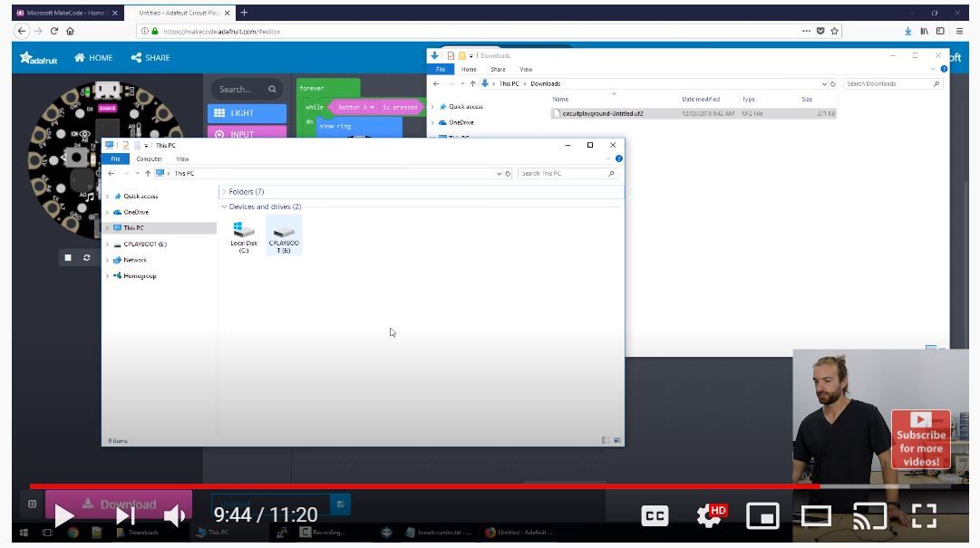The image size is (980, 548).
Task: Open video quality settings gear
Action: point(711,516)
